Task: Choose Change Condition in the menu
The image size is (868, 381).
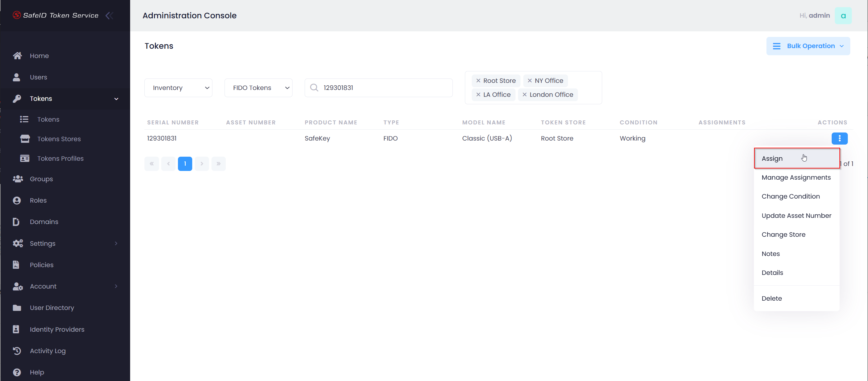Action: (790, 196)
